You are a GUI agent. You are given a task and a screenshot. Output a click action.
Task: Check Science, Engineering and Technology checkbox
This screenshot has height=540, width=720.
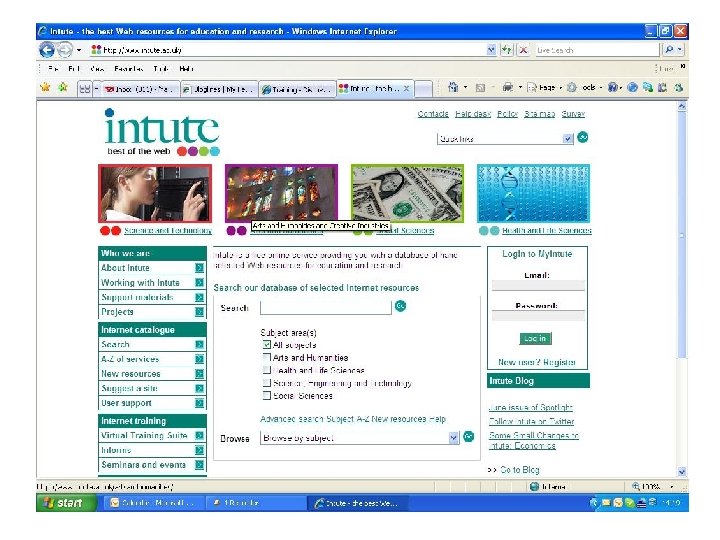pyautogui.click(x=267, y=382)
